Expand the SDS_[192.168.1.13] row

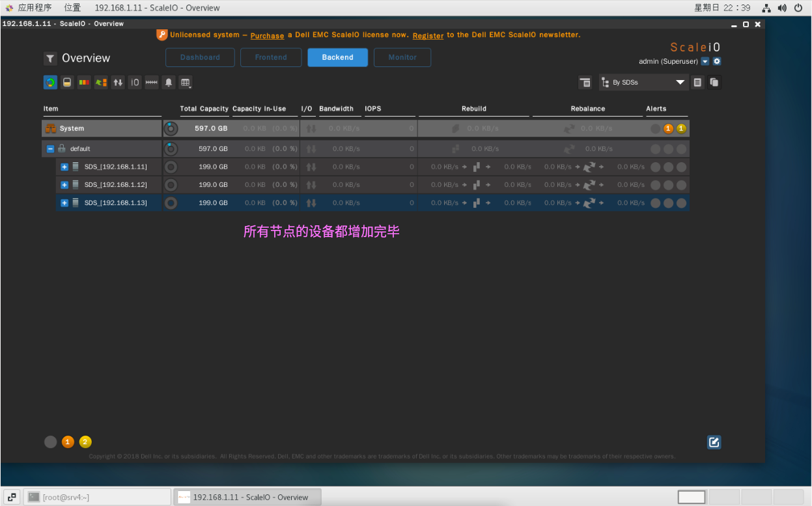(x=64, y=203)
